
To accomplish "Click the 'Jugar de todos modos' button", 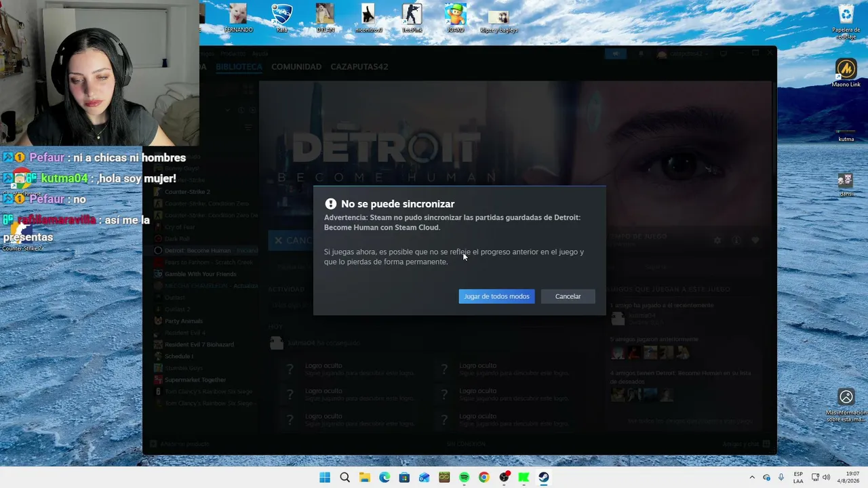I will tap(496, 296).
